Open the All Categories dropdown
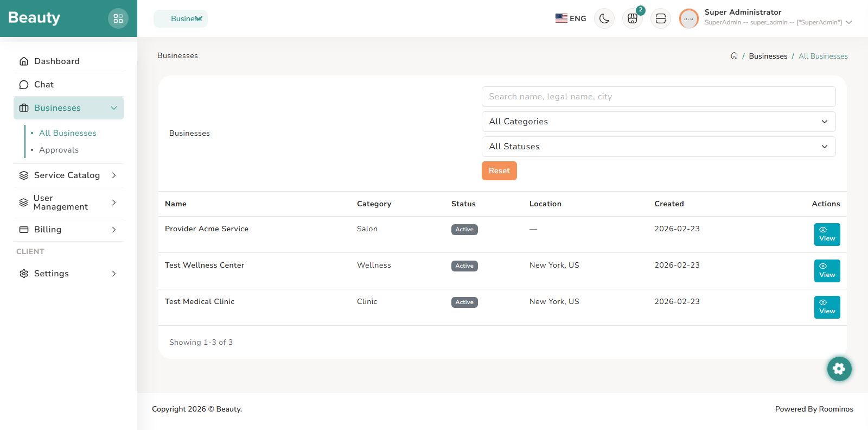 pyautogui.click(x=659, y=122)
